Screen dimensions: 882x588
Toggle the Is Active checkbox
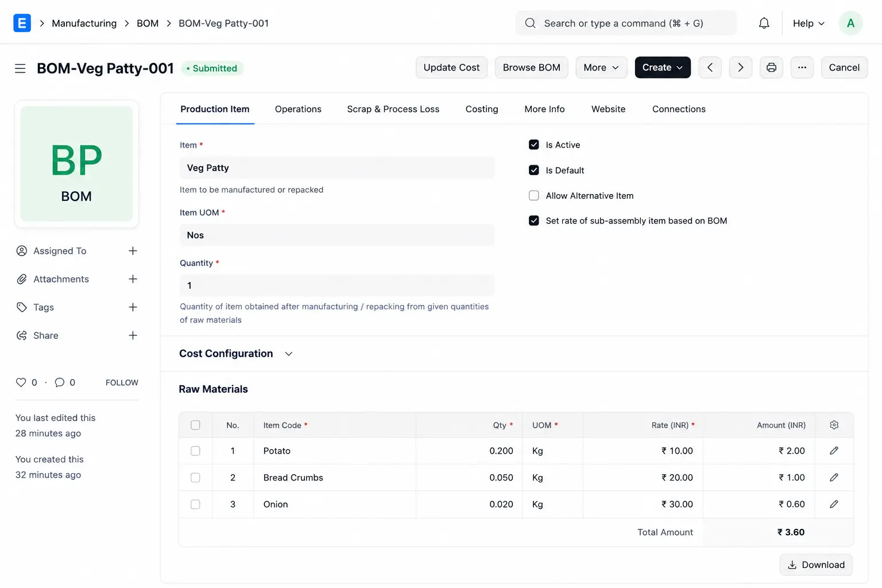tap(534, 145)
